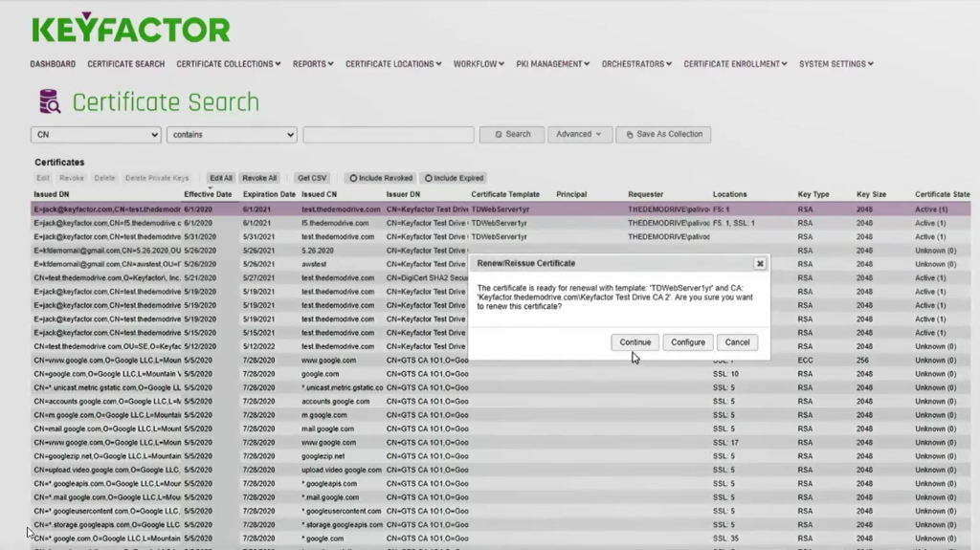The width and height of the screenshot is (980, 550).
Task: Open Certificate Collections menu
Action: (x=228, y=64)
